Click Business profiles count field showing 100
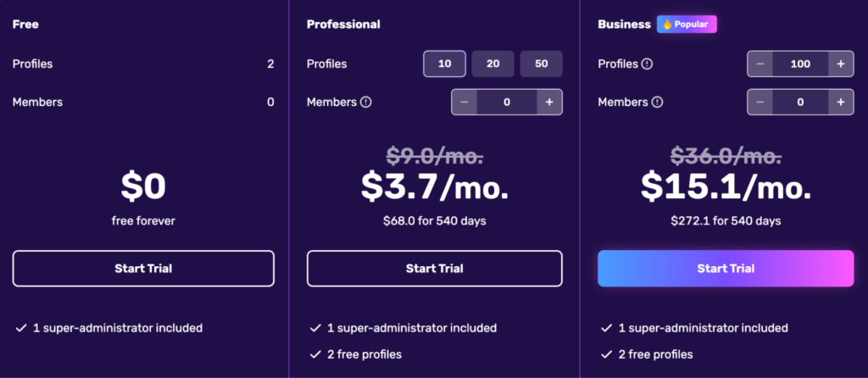 799,64
